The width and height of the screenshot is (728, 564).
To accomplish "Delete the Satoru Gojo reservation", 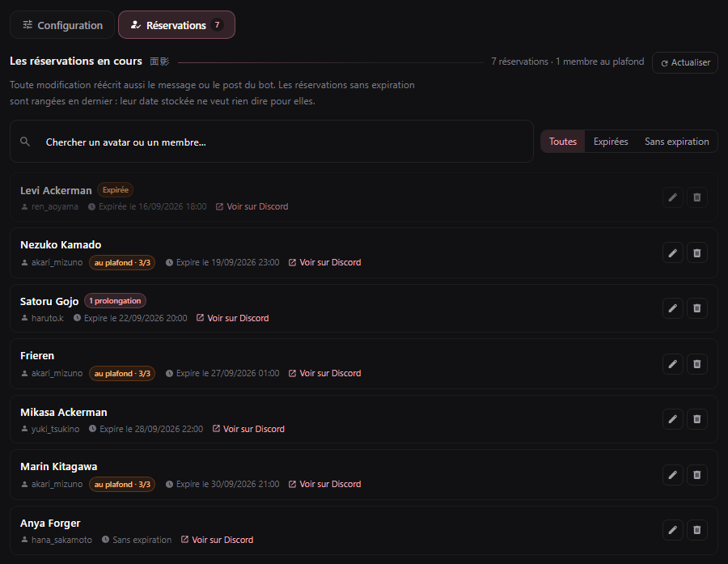I will coord(697,308).
